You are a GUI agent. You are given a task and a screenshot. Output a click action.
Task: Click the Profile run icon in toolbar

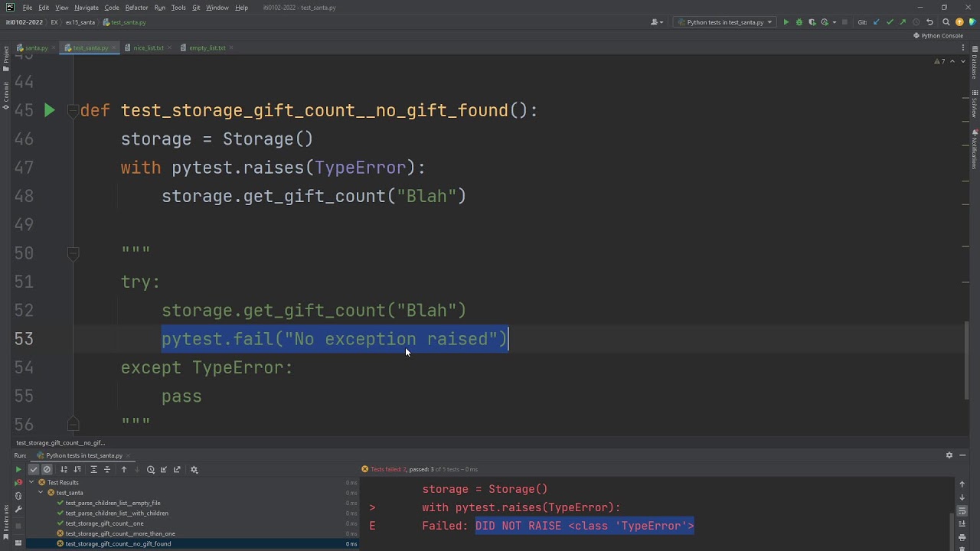(x=825, y=22)
